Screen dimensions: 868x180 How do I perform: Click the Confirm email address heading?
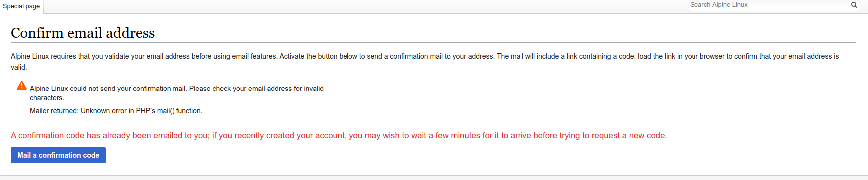click(83, 33)
